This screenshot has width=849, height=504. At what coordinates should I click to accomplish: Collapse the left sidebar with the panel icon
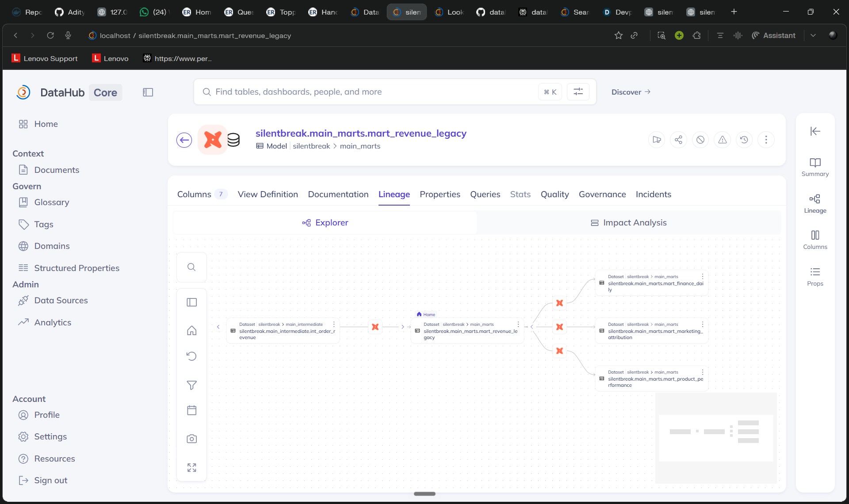(x=148, y=92)
